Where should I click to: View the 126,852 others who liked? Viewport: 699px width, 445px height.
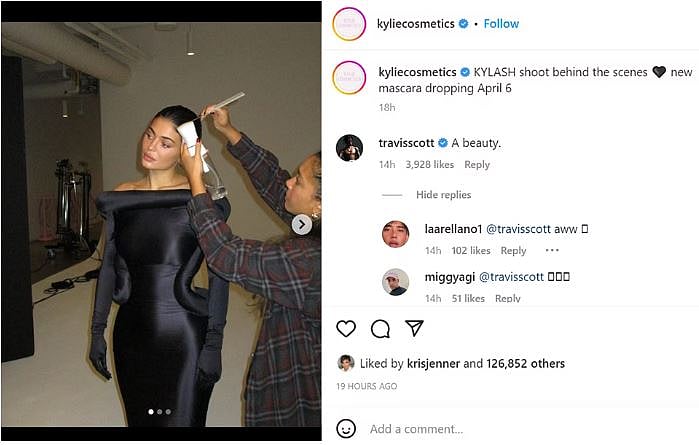click(x=526, y=364)
